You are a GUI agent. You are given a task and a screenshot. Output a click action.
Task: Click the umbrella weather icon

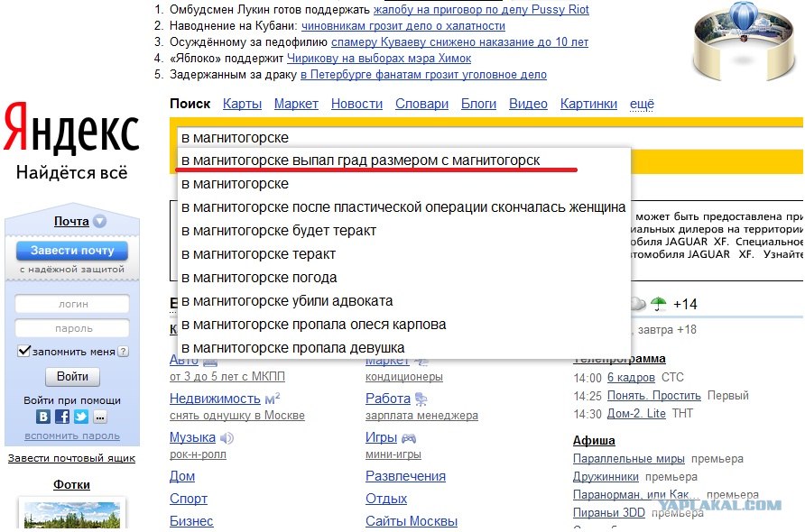click(658, 304)
